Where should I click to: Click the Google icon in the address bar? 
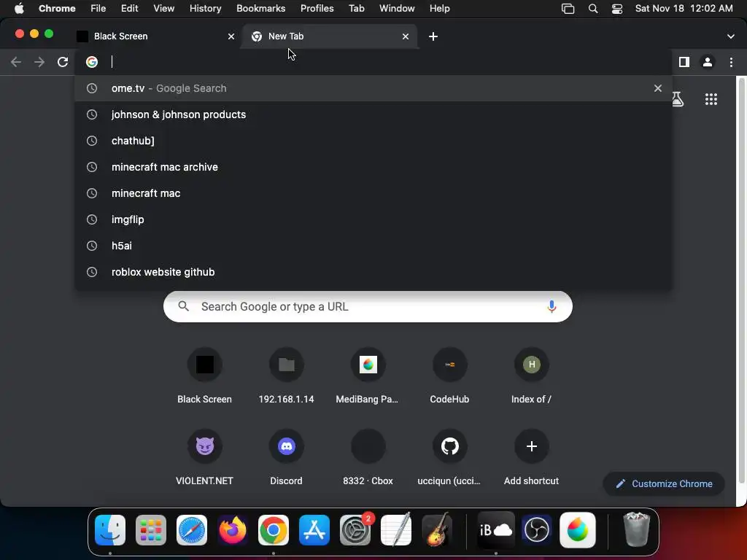92,62
